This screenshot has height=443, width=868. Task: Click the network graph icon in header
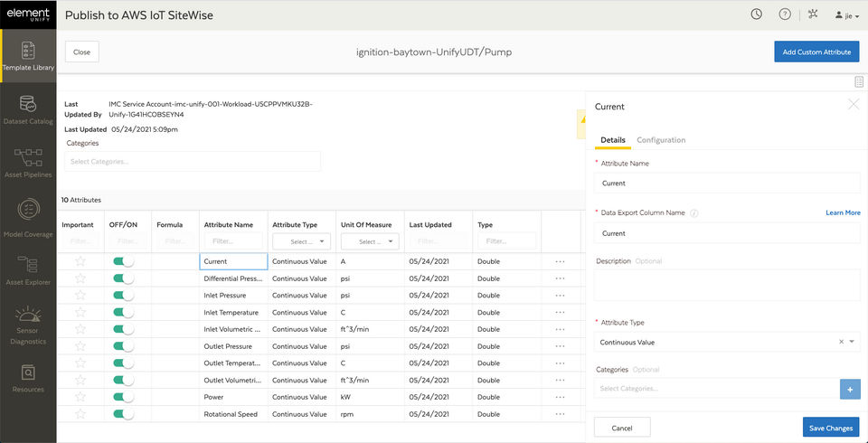[x=813, y=14]
